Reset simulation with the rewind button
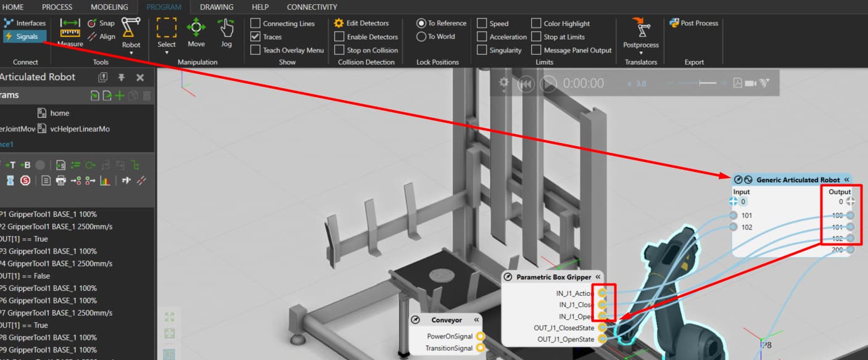 click(526, 83)
